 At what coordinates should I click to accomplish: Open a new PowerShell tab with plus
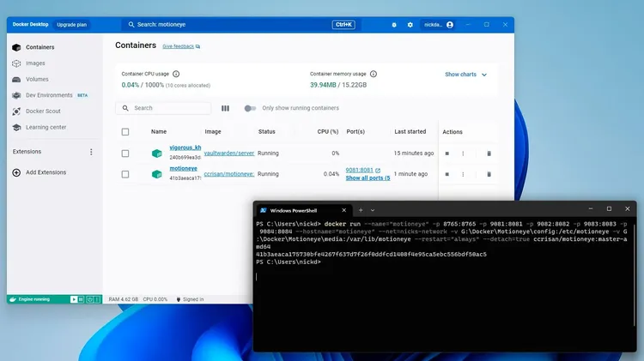pyautogui.click(x=361, y=210)
